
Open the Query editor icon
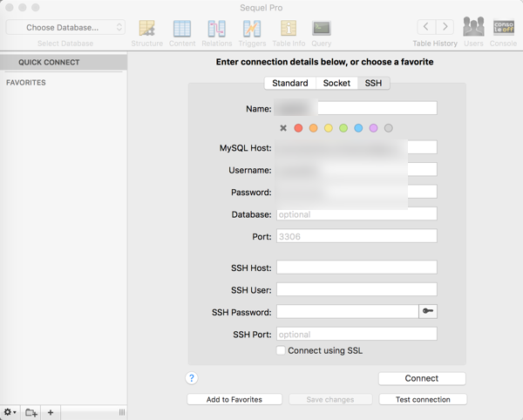pos(321,29)
